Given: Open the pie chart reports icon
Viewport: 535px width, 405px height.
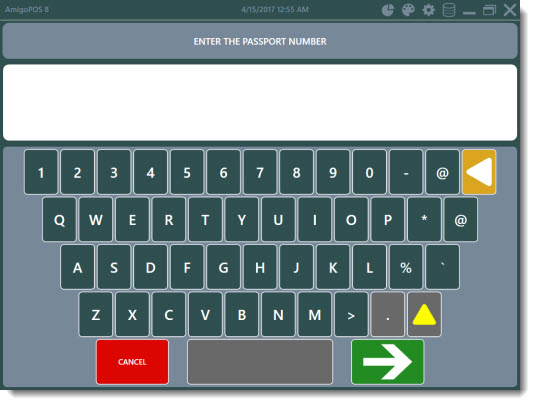Looking at the screenshot, I should 387,10.
